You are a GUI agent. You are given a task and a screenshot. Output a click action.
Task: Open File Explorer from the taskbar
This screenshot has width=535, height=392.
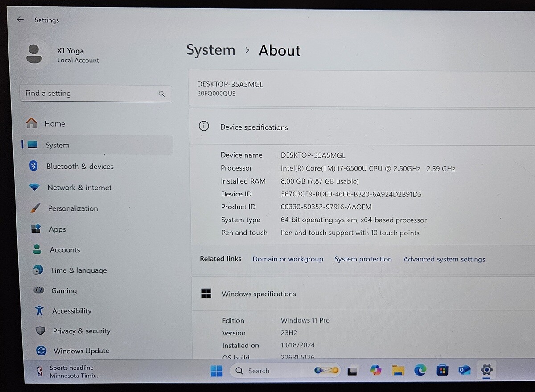coord(398,370)
